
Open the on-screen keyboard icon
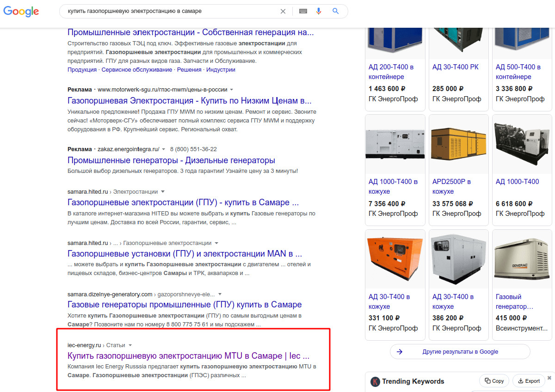click(303, 12)
